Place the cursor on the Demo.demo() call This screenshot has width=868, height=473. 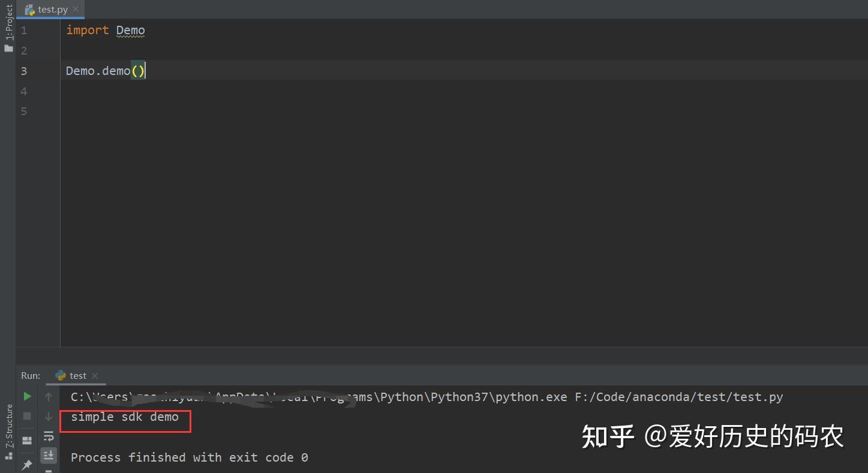point(105,70)
